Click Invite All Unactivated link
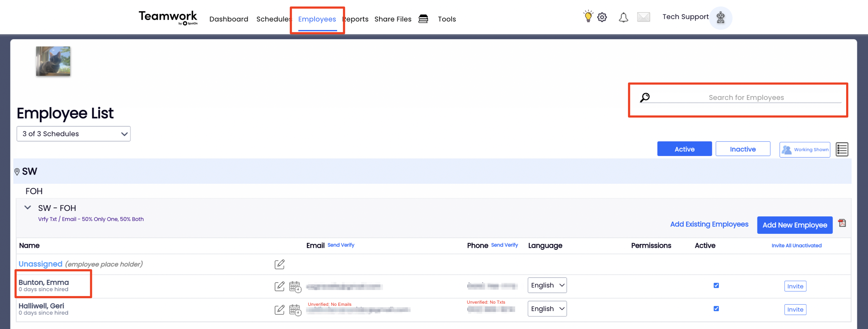The height and width of the screenshot is (329, 868). coord(796,246)
